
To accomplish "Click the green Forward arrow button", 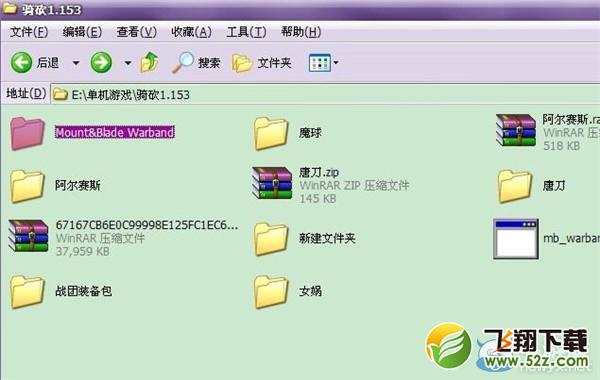I will coord(101,62).
